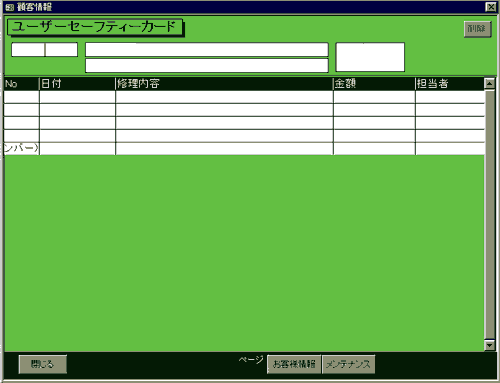Image resolution: width=500 pixels, height=383 pixels.
Task: Select first row 日付 cell
Action: [x=77, y=97]
